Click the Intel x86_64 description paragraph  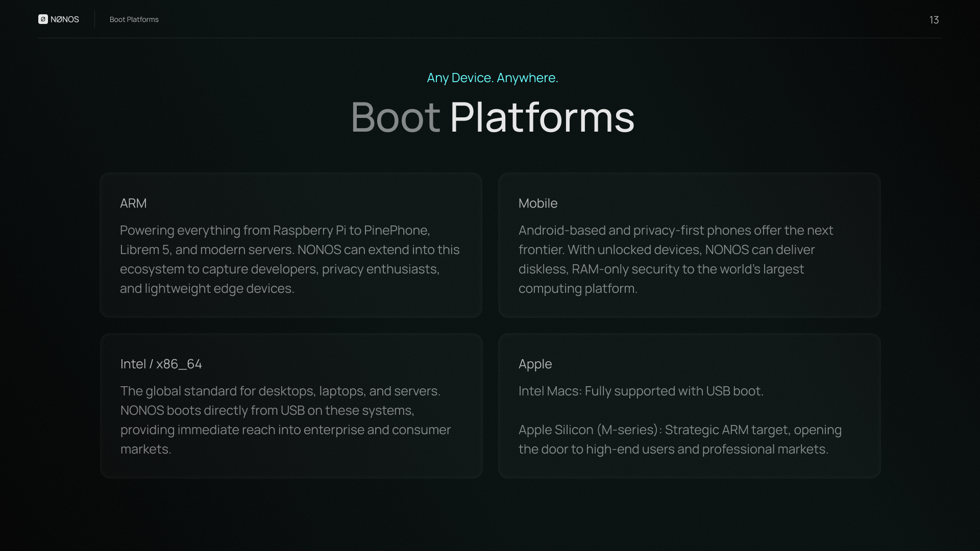pyautogui.click(x=285, y=420)
